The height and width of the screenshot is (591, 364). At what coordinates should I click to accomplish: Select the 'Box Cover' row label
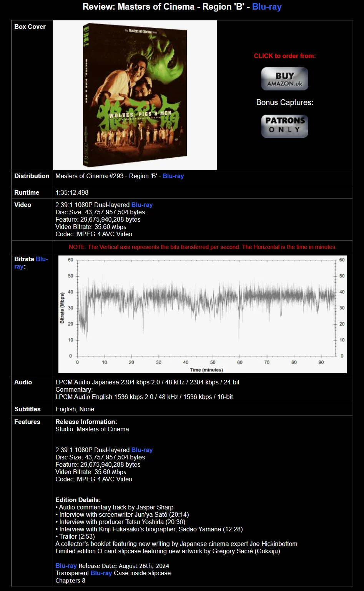point(30,27)
